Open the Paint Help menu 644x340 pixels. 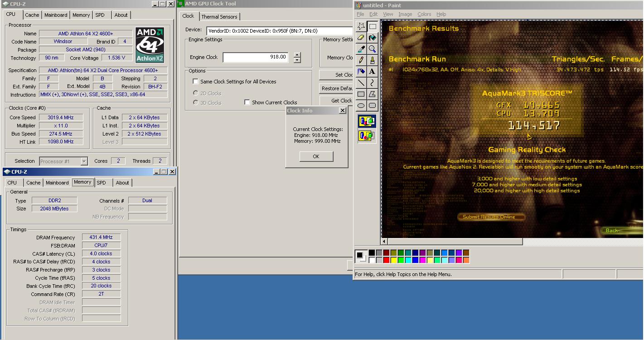(x=441, y=14)
